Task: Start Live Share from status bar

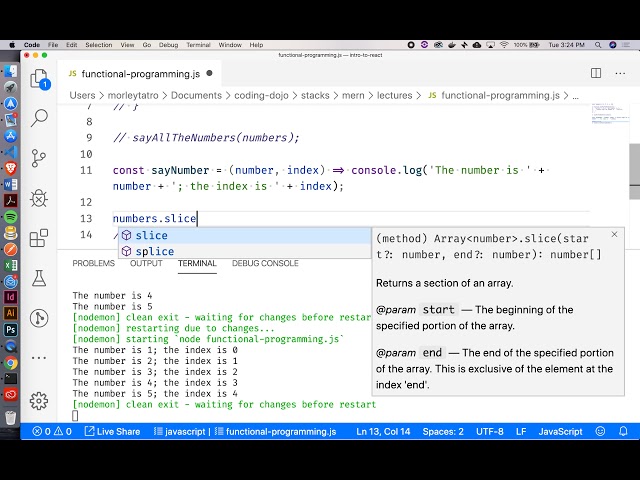Action: click(x=112, y=431)
